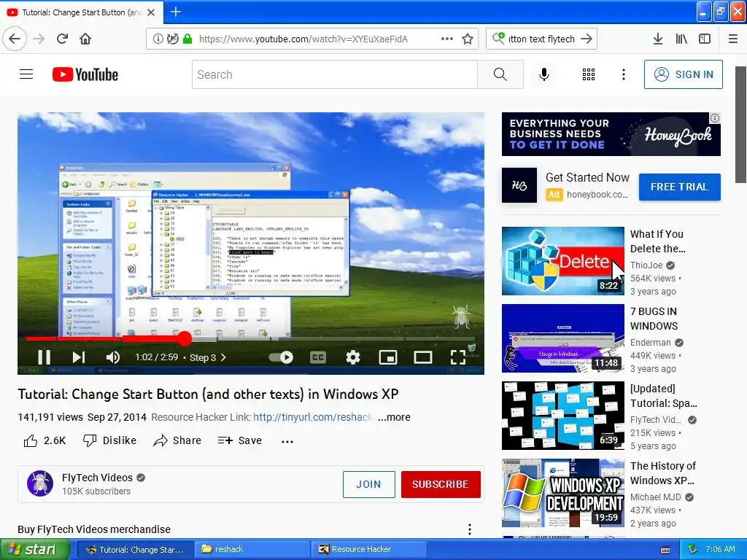Switch to the reshack folder taskbar button

click(x=252, y=549)
